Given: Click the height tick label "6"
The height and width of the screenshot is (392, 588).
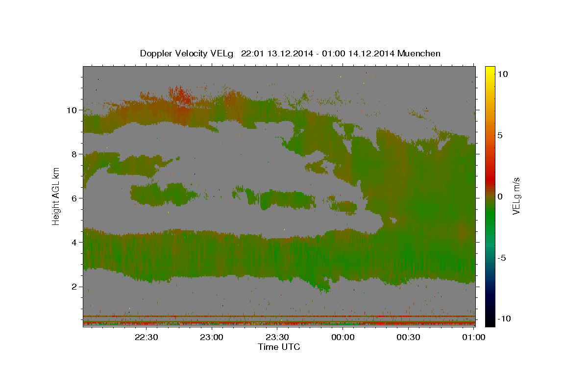Looking at the screenshot, I should click(x=75, y=198).
